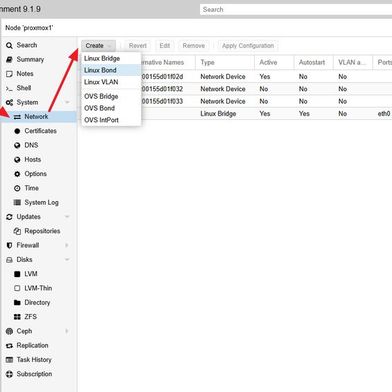The height and width of the screenshot is (392, 392).
Task: Open the Network item label
Action: click(x=36, y=117)
